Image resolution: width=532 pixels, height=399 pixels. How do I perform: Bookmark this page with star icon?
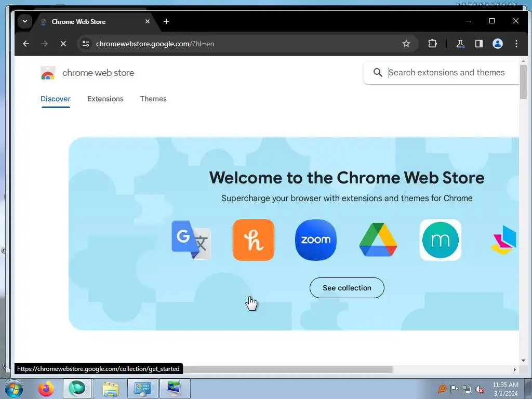tap(406, 44)
